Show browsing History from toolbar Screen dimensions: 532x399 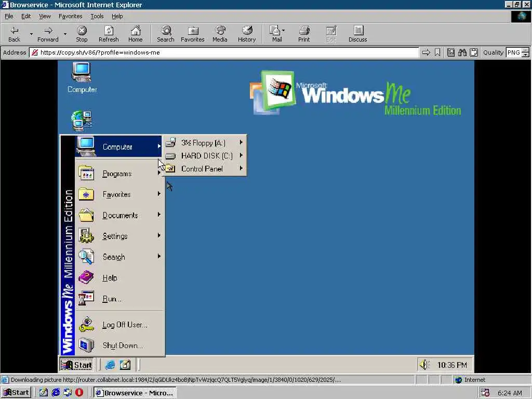coord(247,34)
